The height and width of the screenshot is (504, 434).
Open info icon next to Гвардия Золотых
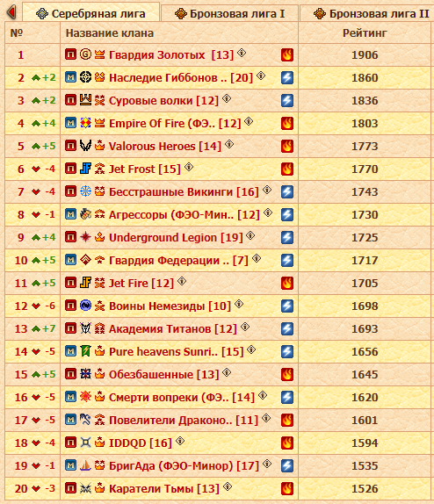pyautogui.click(x=242, y=53)
